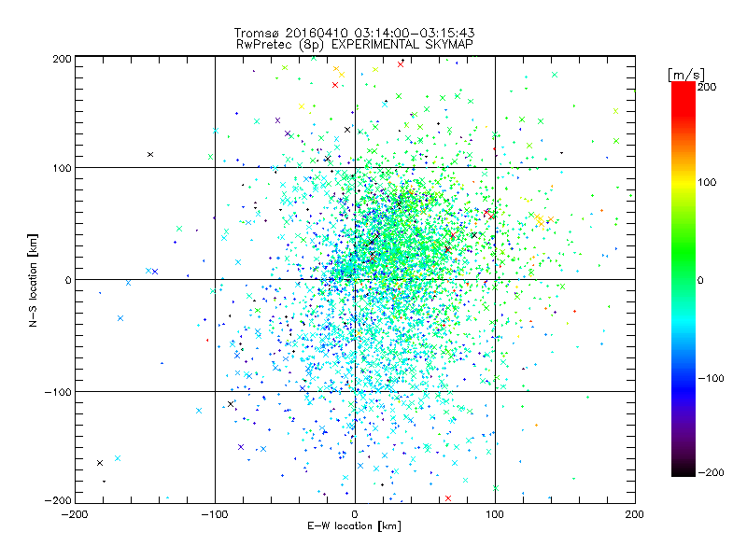Screen dimensions: 747x560
Task: Click the E-W axis tick label "-100"
Action: [215, 514]
